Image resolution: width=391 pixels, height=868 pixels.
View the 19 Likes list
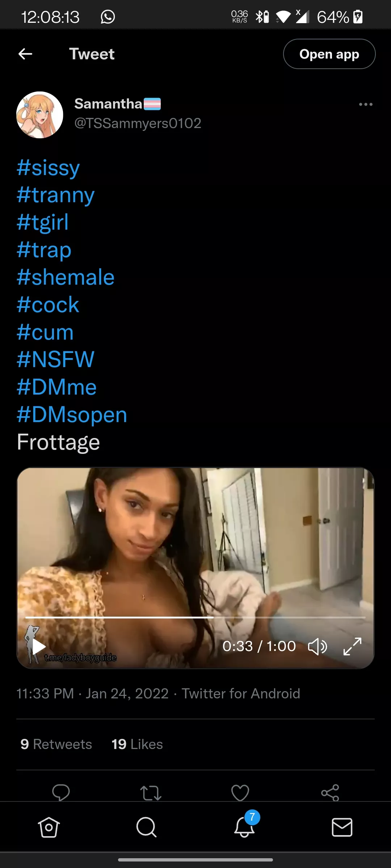[x=136, y=744]
